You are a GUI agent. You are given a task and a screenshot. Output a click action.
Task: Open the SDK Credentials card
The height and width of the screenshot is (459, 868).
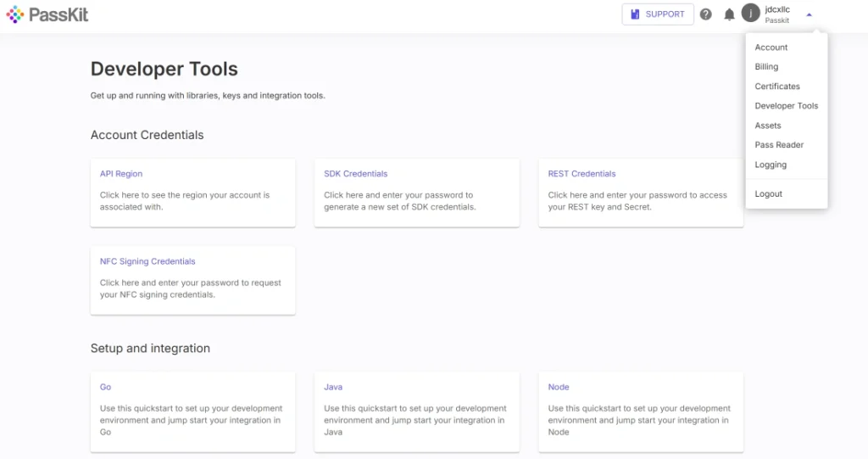coord(417,193)
